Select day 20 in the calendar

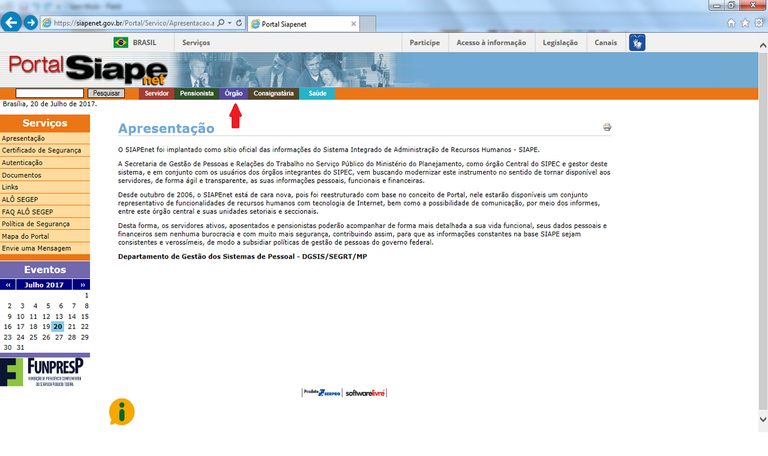(58, 327)
